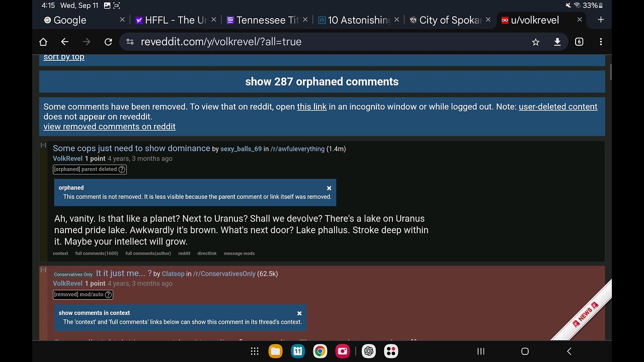This screenshot has height=362, width=644.
Task: Dismiss the show comments in context box
Action: [x=299, y=313]
